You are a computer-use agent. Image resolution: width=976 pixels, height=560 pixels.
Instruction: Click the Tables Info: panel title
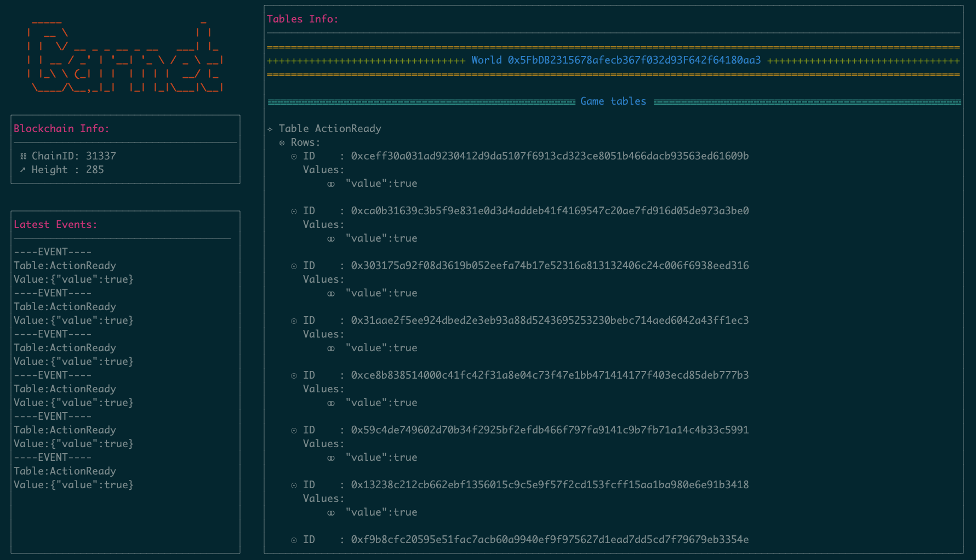click(x=302, y=19)
